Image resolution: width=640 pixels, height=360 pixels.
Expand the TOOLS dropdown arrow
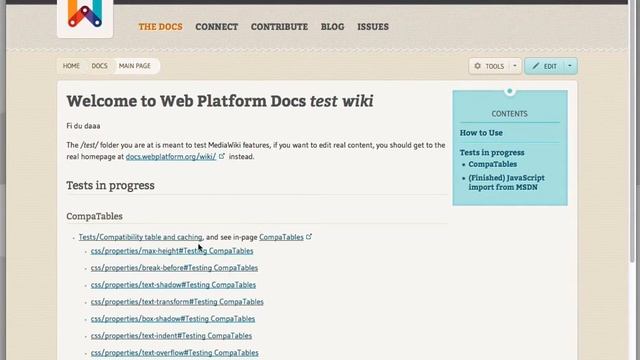515,66
